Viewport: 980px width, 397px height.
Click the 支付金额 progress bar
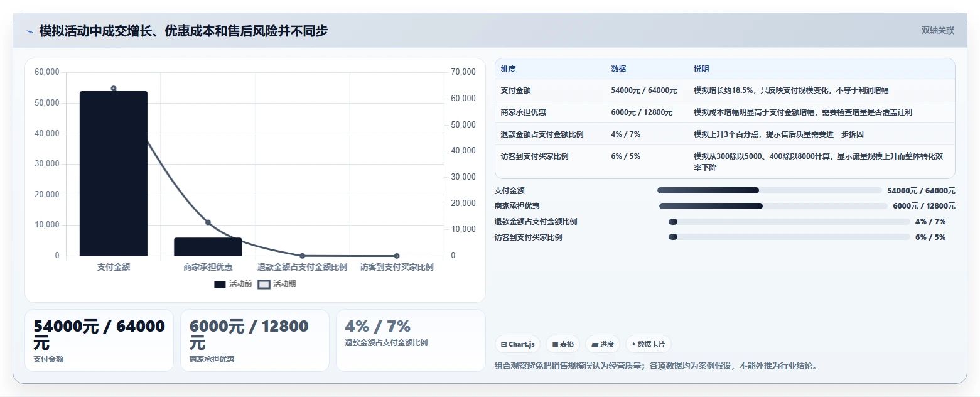pos(770,190)
